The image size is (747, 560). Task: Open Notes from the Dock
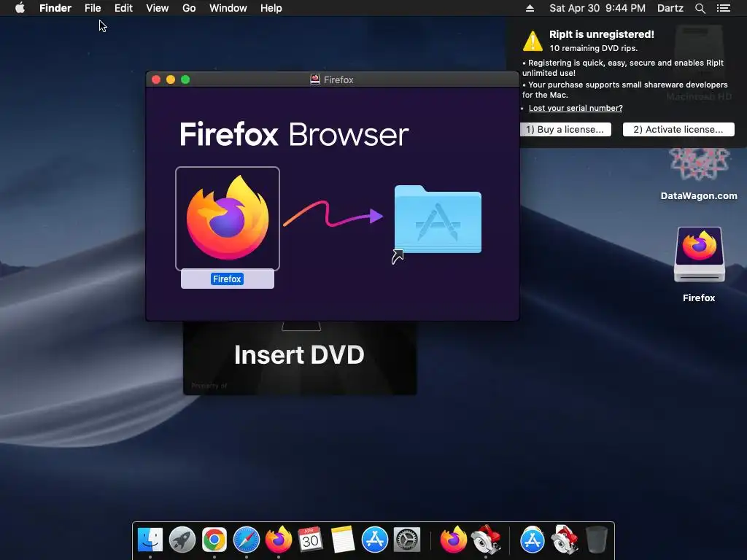(343, 540)
